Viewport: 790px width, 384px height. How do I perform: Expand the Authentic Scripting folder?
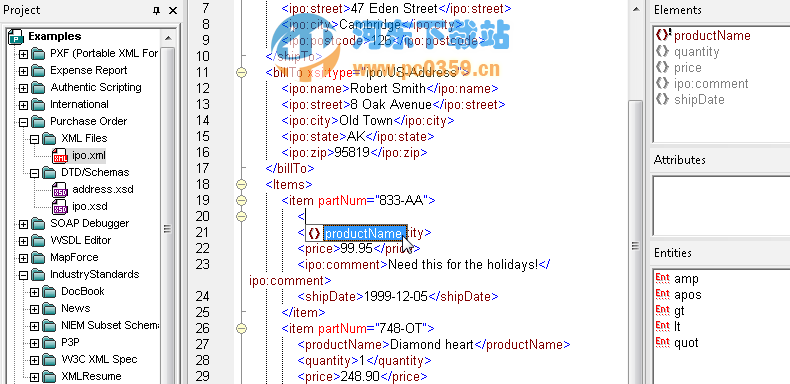23,88
